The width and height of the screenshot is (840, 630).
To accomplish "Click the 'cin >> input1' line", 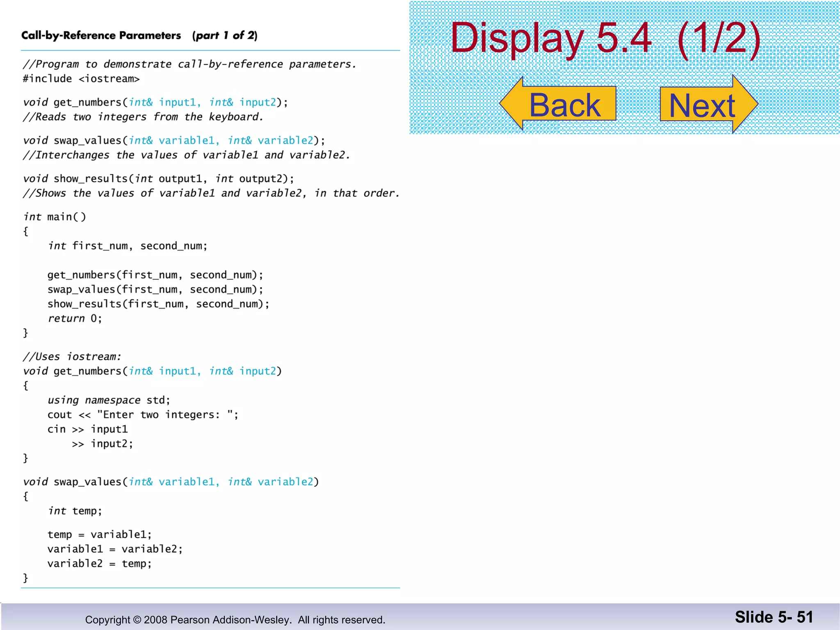I will click(88, 429).
